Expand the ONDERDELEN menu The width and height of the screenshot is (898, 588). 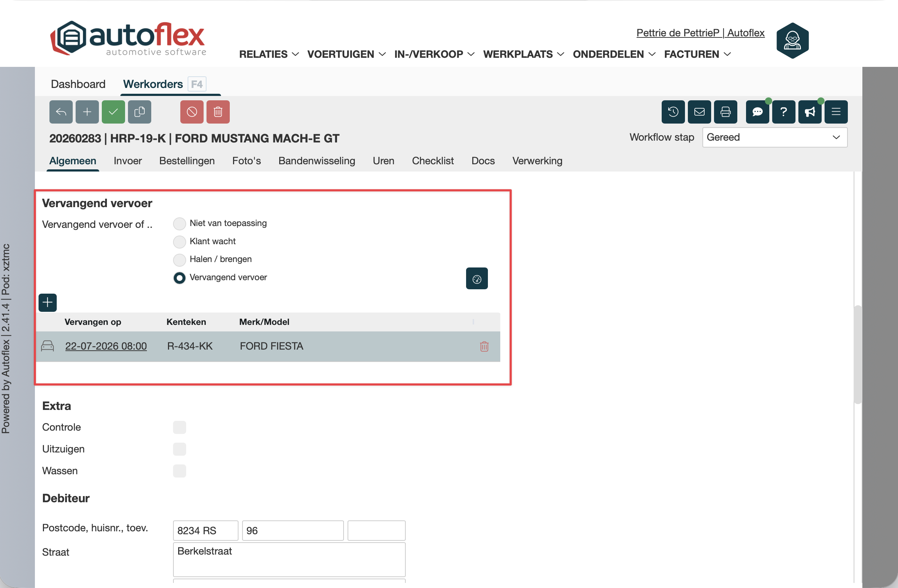pos(614,54)
